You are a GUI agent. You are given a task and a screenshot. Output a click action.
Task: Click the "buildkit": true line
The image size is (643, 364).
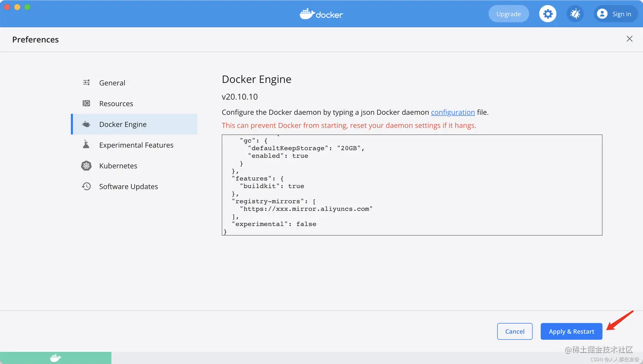click(x=272, y=186)
